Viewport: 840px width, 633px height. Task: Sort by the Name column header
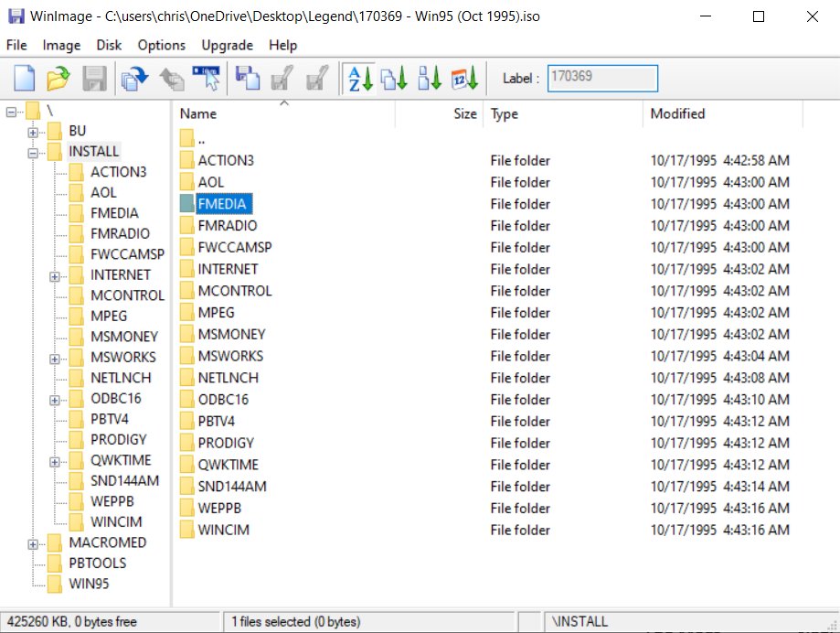[x=284, y=113]
